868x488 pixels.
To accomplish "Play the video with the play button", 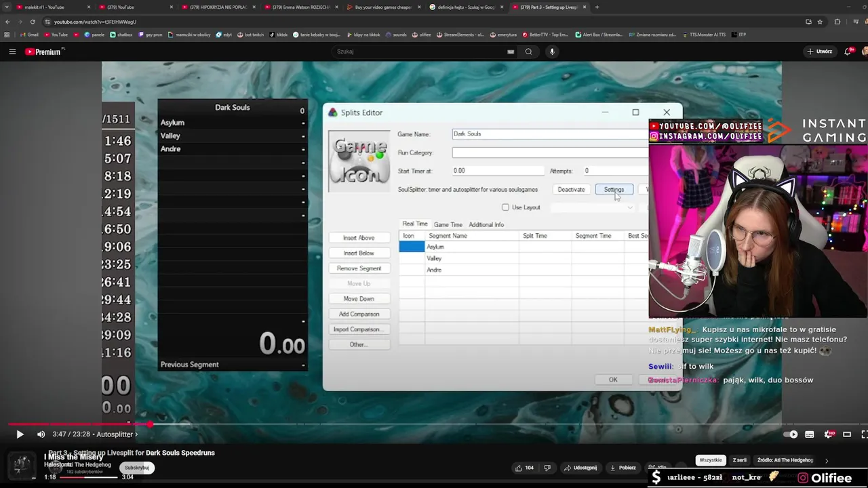I will pos(20,434).
